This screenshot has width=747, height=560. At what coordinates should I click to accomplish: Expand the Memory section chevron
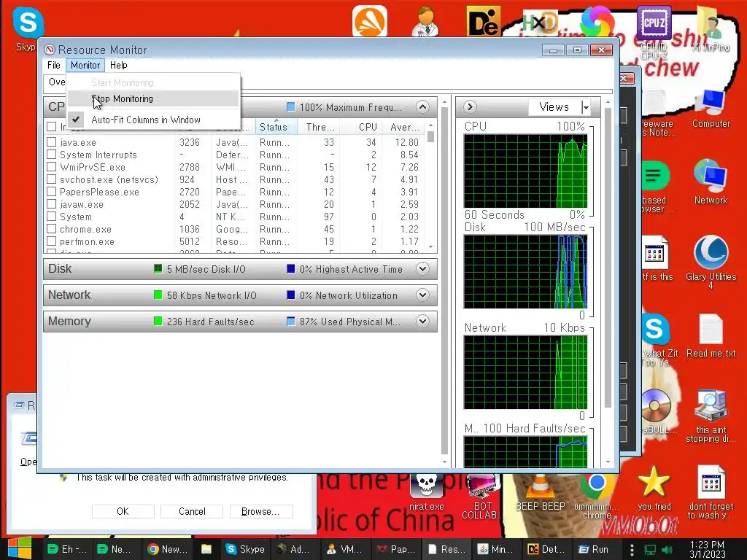(422, 321)
